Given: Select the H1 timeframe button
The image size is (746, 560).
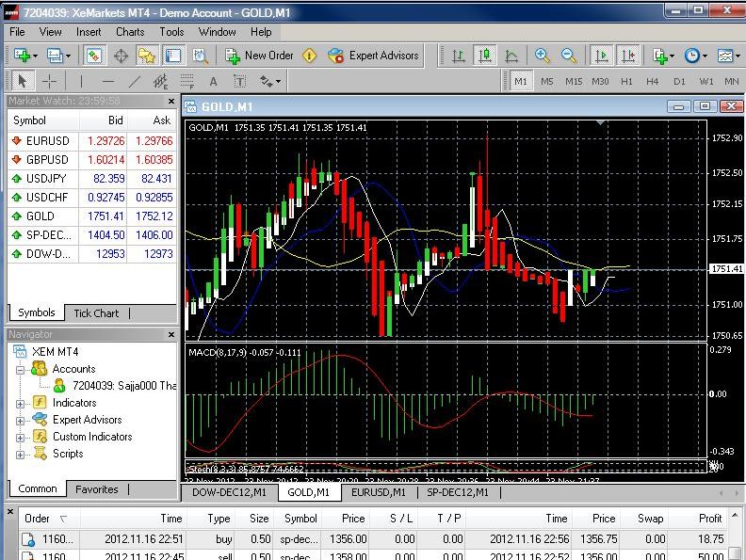Looking at the screenshot, I should [x=626, y=82].
